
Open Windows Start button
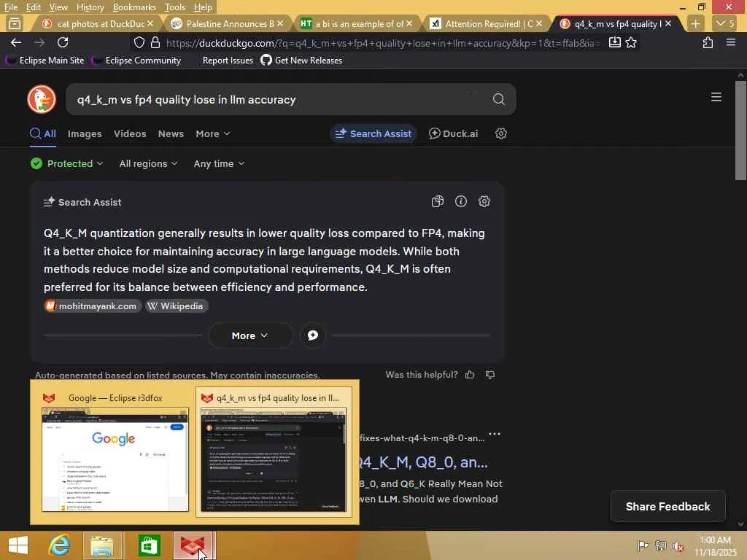coord(18,545)
